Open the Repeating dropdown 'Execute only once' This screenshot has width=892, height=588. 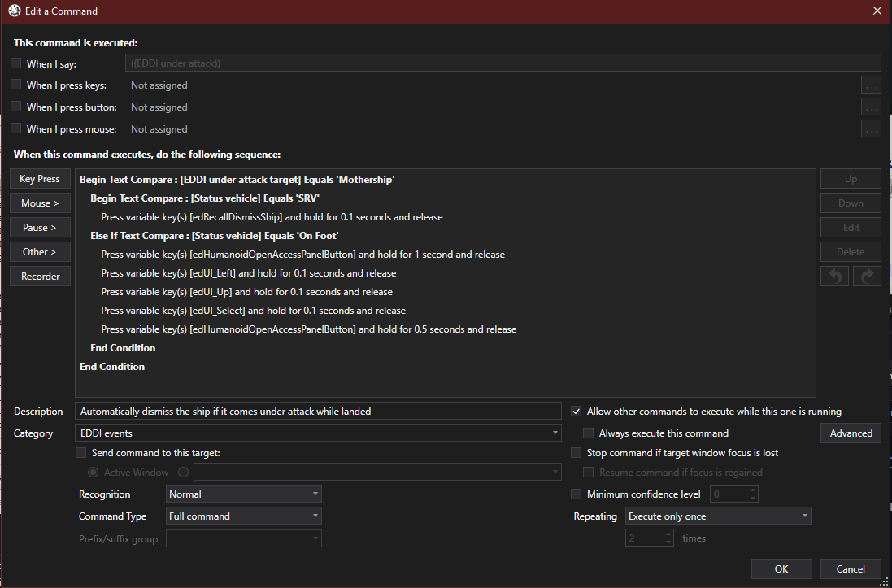718,516
